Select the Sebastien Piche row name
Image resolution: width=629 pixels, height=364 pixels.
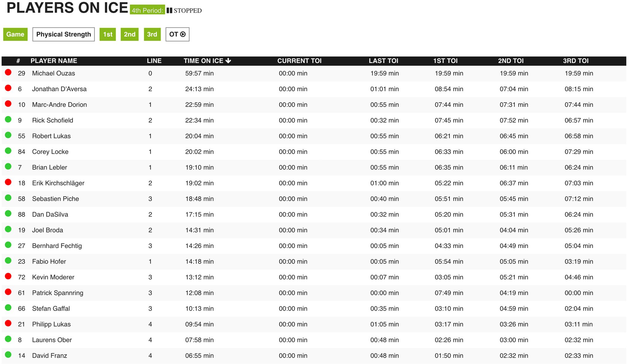click(56, 199)
